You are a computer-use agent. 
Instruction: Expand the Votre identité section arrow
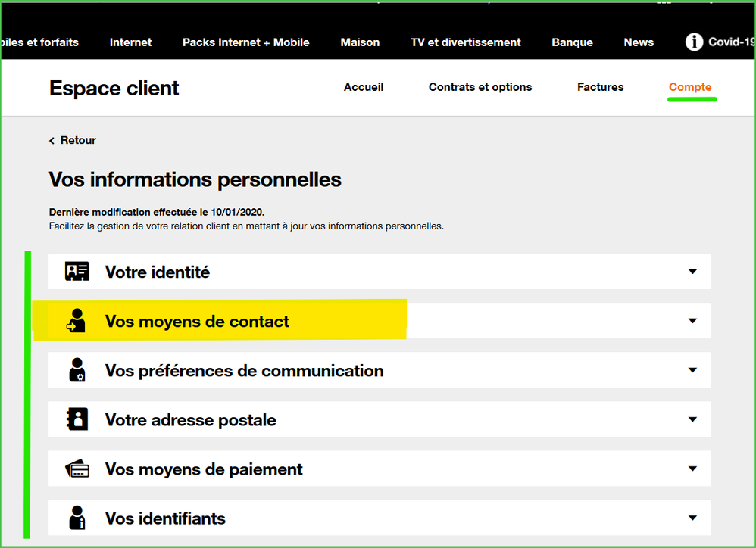point(692,272)
